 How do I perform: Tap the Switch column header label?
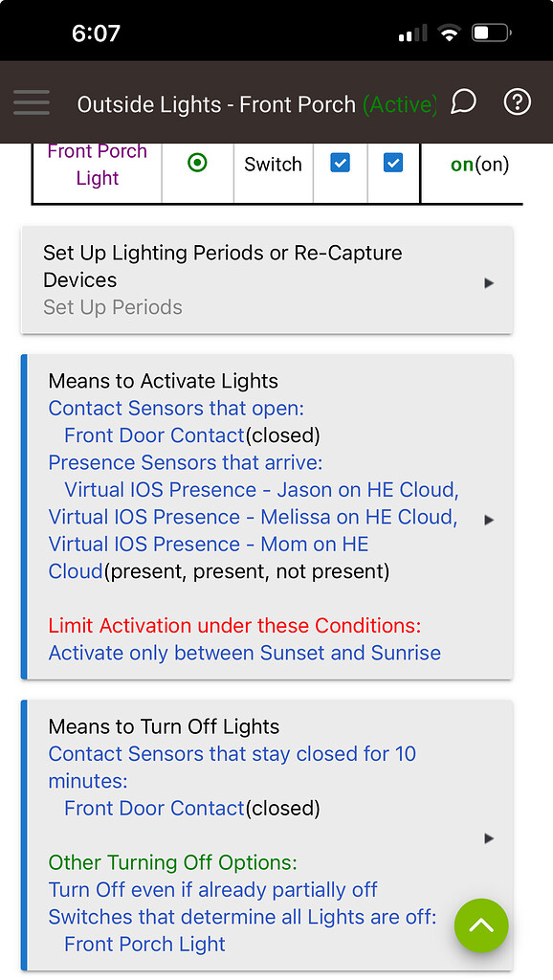[273, 163]
